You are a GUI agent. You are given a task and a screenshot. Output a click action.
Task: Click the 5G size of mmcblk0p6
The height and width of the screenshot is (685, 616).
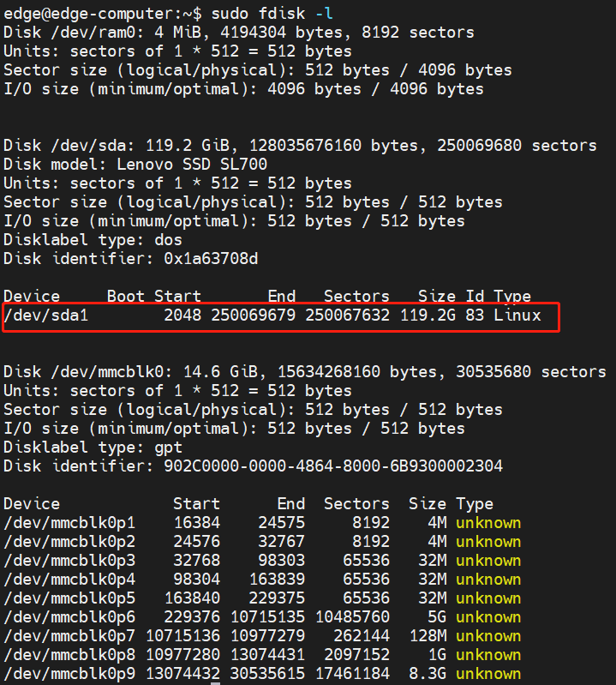tap(436, 616)
